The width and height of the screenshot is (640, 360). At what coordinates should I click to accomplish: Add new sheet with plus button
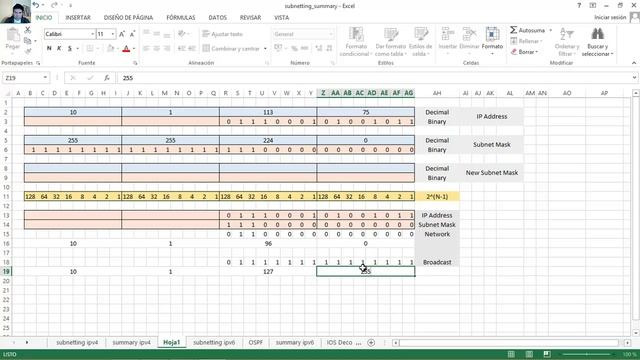(371, 342)
